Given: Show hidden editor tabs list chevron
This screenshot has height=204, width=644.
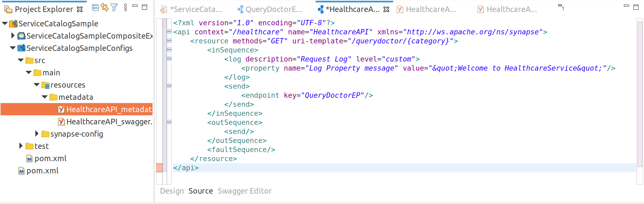Looking at the screenshot, I should [561, 7].
